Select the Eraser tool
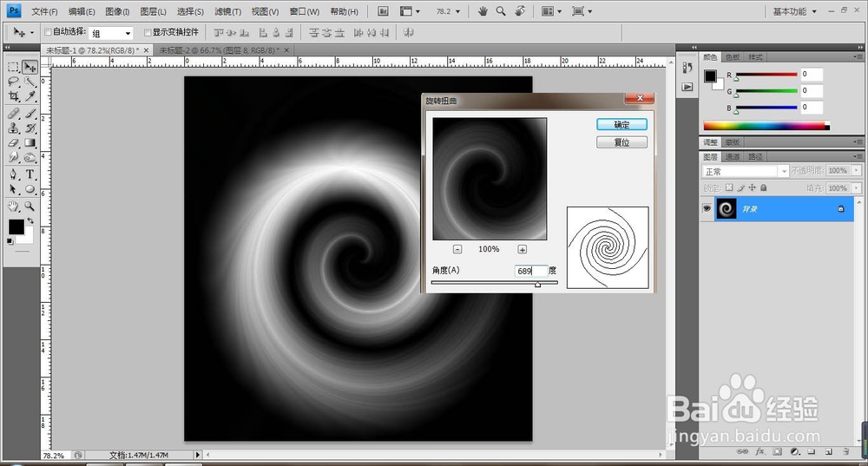This screenshot has width=868, height=466. click(13, 143)
